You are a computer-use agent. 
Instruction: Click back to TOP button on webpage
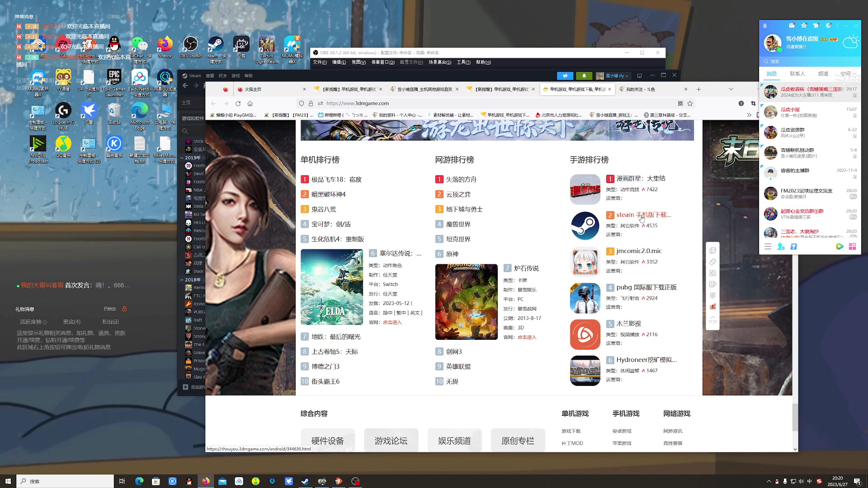(712, 321)
